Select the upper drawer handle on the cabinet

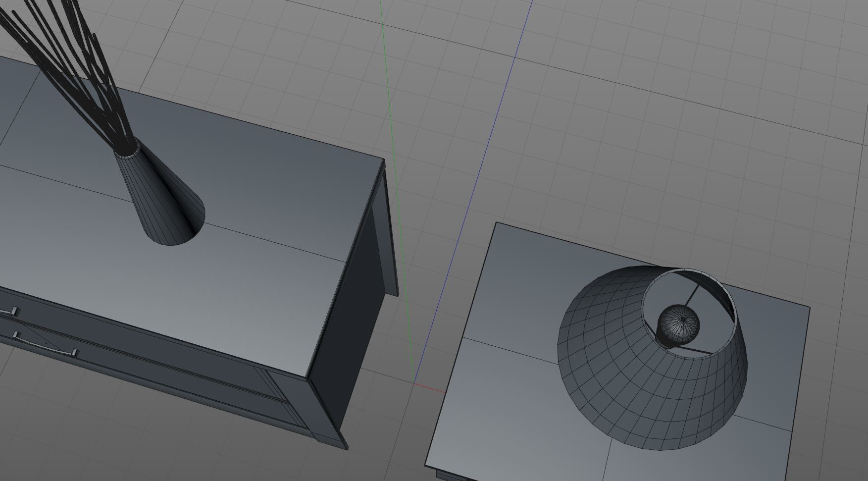9,311
